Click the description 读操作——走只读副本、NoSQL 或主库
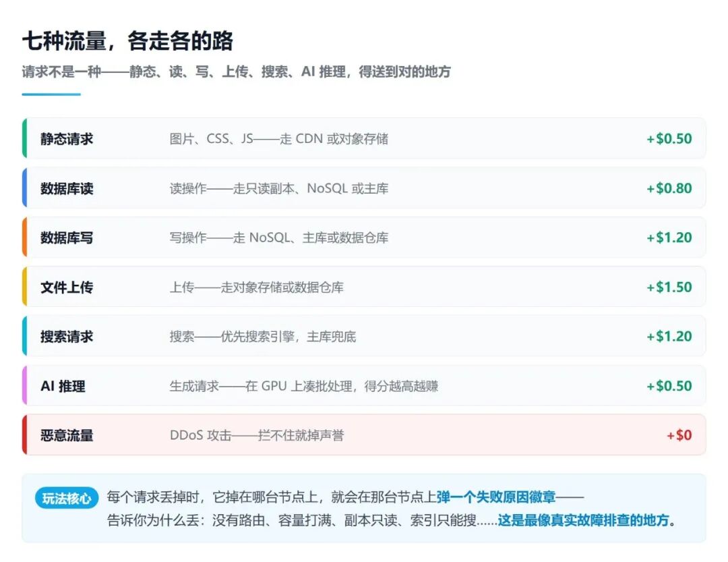 [x=279, y=188]
